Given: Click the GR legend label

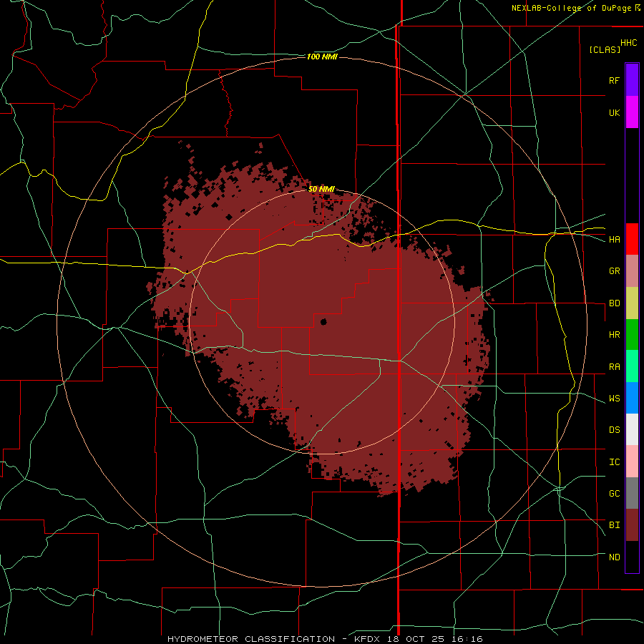Looking at the screenshot, I should pyautogui.click(x=614, y=271).
